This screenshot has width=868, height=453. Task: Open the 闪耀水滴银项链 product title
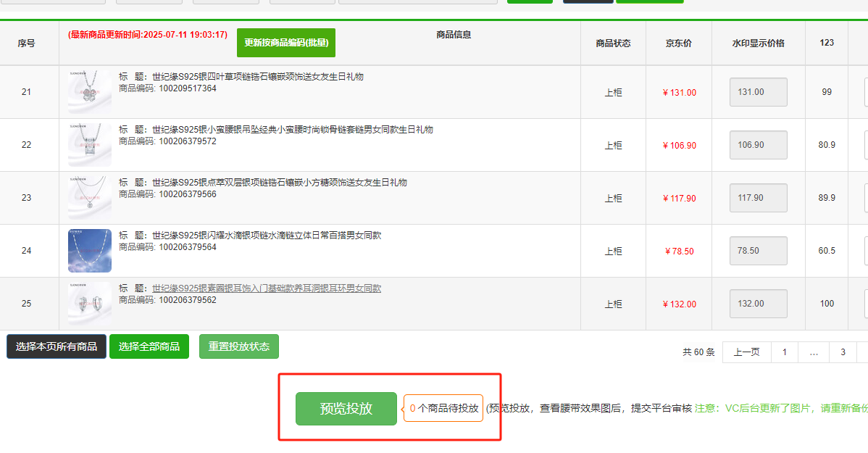(x=266, y=236)
